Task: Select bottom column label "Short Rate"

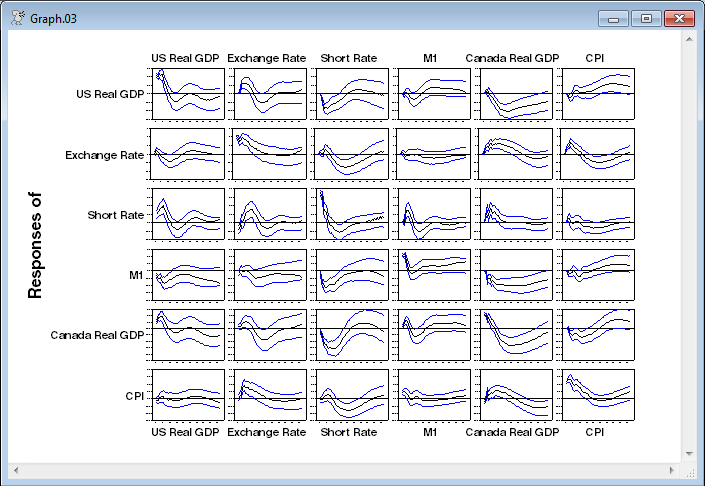Action: click(x=349, y=433)
